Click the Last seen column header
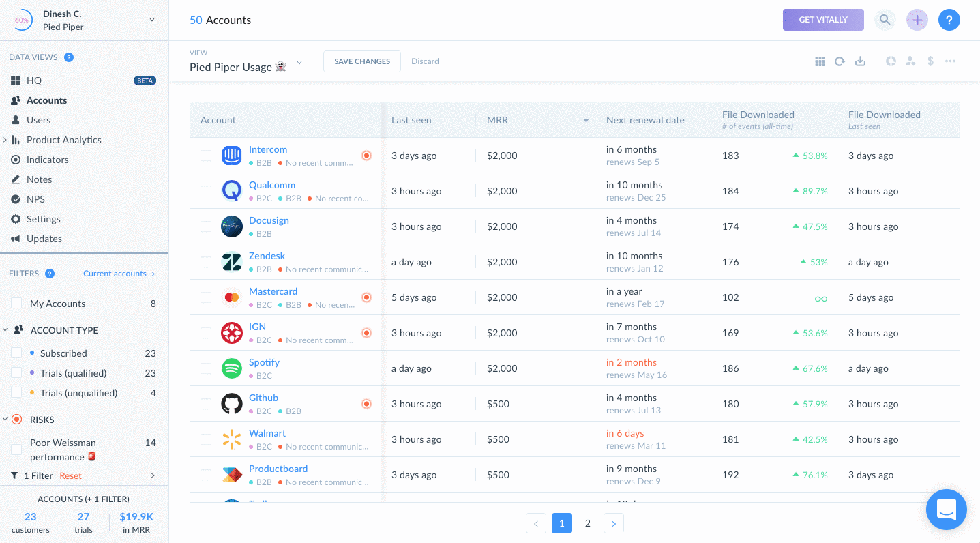980x543 pixels. pos(411,120)
